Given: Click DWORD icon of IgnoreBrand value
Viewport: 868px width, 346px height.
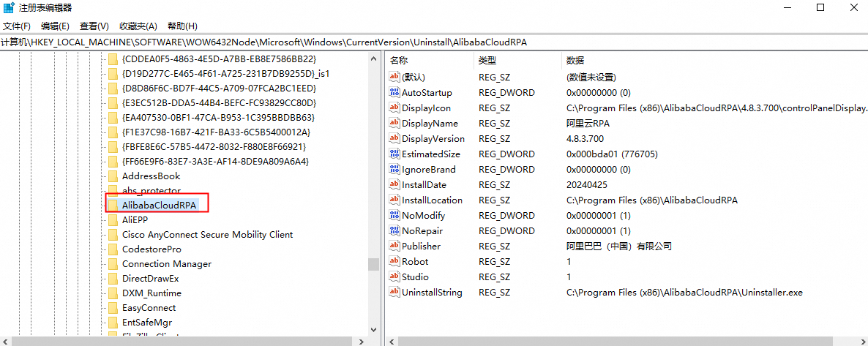Looking at the screenshot, I should point(394,170).
